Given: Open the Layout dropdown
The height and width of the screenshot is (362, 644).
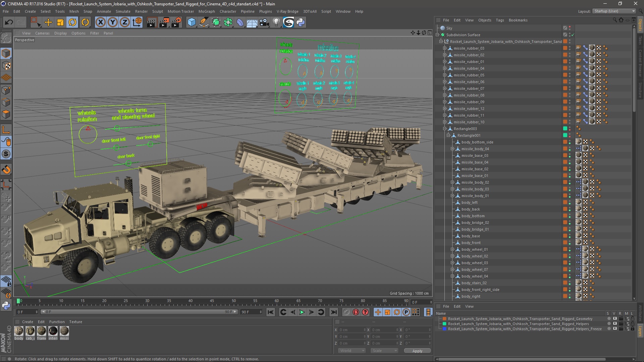Looking at the screenshot, I should [614, 11].
